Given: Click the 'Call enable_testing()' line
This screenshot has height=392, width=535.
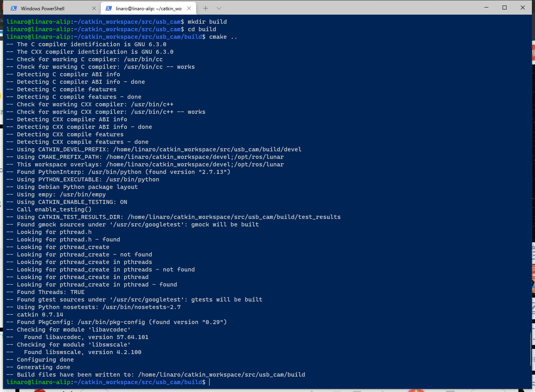Looking at the screenshot, I should click(x=49, y=209).
